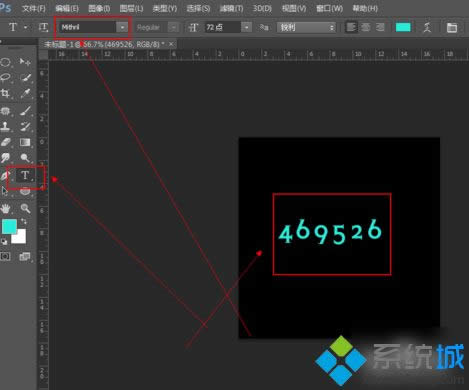The height and width of the screenshot is (390, 469).
Task: Select the Pen tool
Action: 4,175
